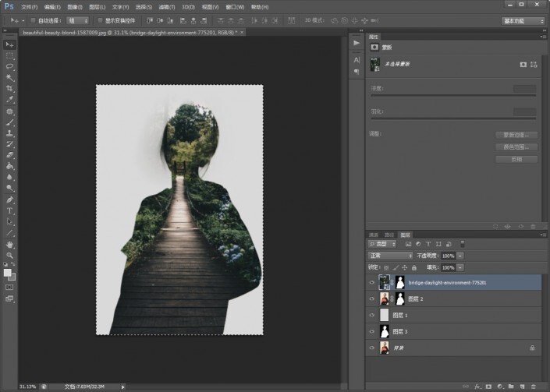Switch to the 通道 panel tab
This screenshot has height=392, width=550.
point(374,235)
